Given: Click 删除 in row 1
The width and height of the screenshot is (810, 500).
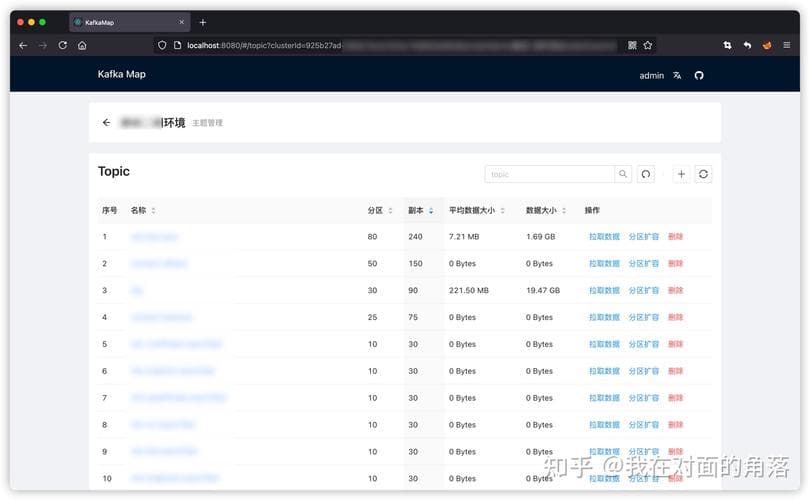Looking at the screenshot, I should pyautogui.click(x=675, y=237).
